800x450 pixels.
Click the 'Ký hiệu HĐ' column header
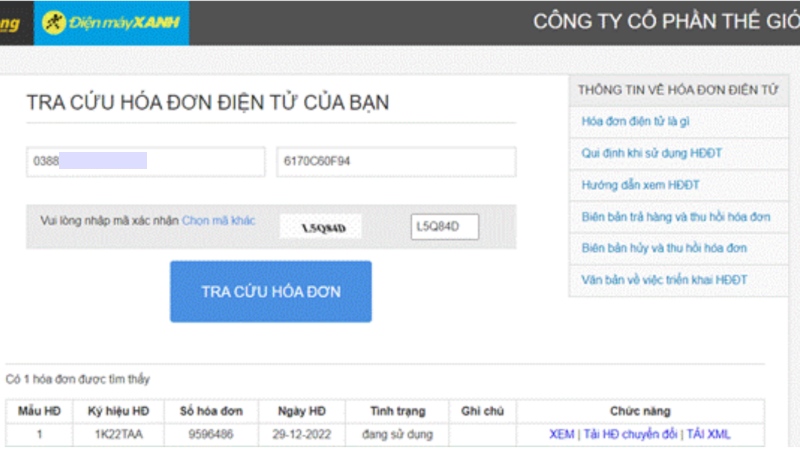coord(118,411)
